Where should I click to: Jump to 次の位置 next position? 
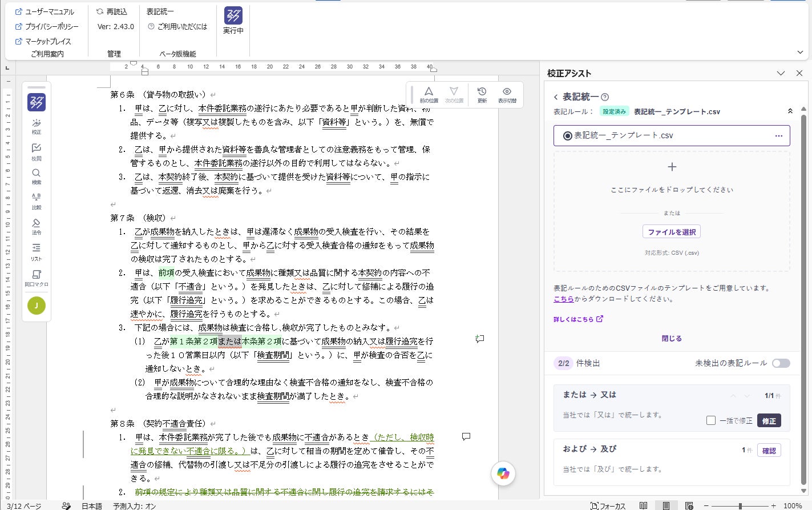pyautogui.click(x=454, y=95)
